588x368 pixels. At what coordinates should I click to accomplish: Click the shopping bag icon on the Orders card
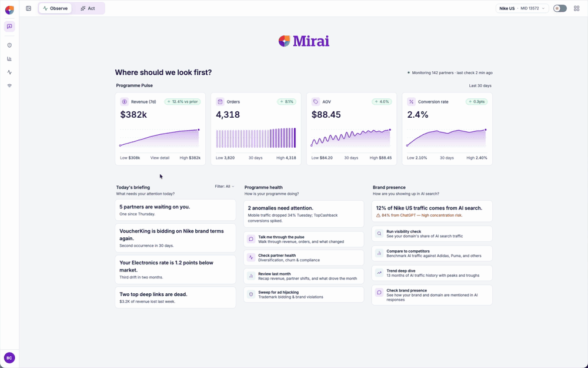(x=220, y=102)
